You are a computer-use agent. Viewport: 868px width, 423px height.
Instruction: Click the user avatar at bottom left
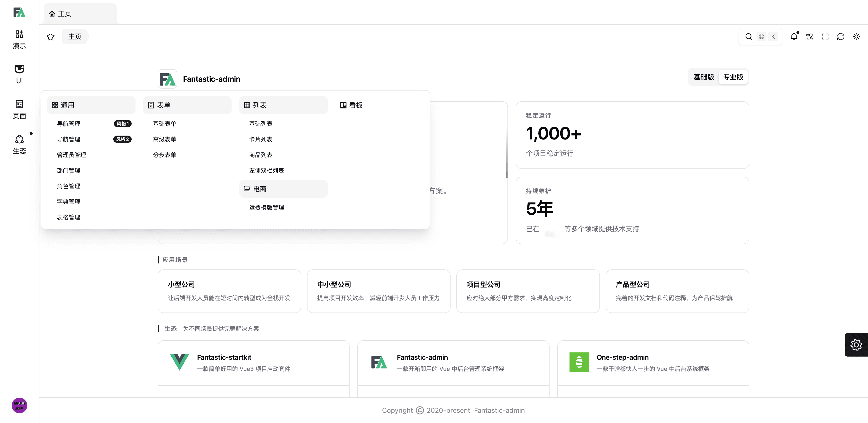point(19,405)
